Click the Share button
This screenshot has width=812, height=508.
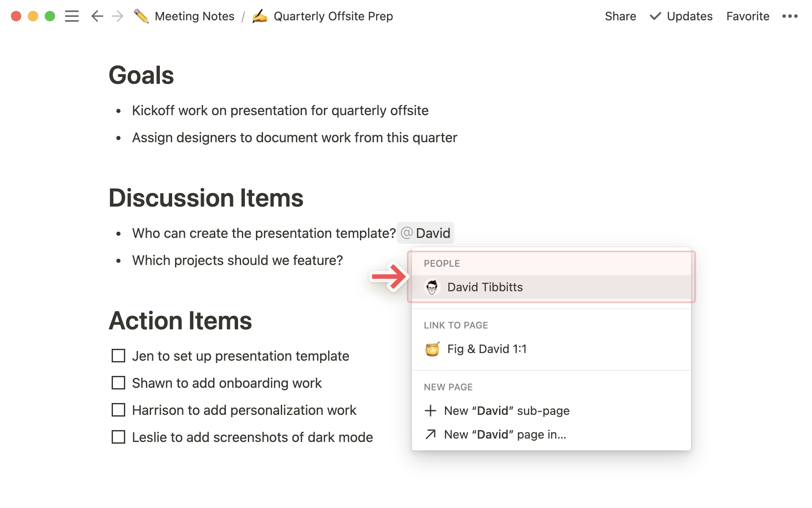click(620, 17)
